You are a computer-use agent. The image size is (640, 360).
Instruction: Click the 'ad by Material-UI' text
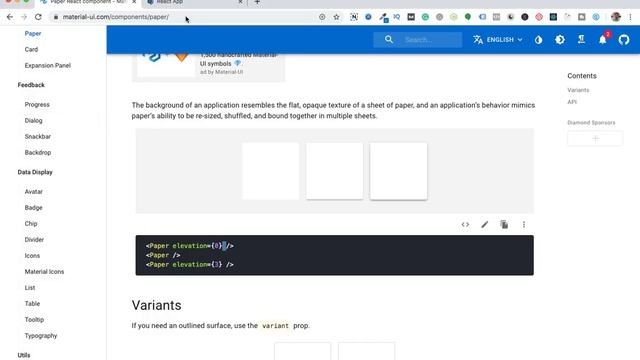click(221, 72)
